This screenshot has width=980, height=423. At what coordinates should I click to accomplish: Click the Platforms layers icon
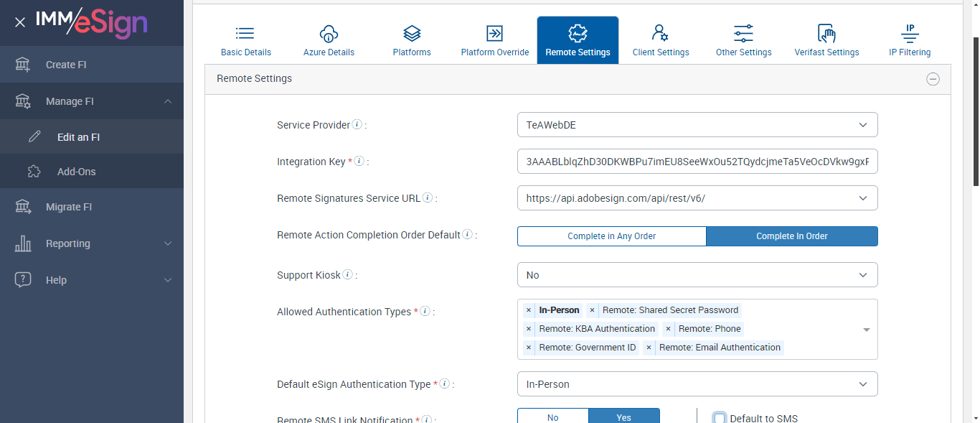(x=412, y=33)
